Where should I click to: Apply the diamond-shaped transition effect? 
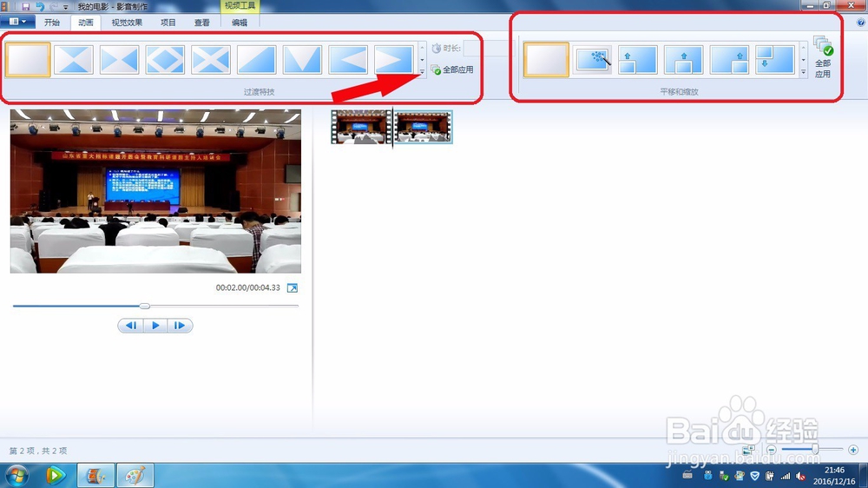pyautogui.click(x=165, y=60)
